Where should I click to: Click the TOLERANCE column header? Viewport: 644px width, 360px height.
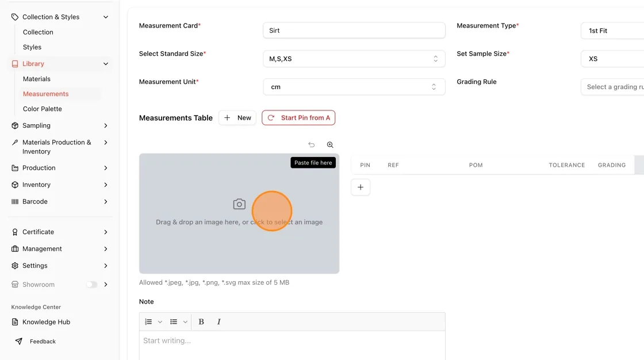567,165
